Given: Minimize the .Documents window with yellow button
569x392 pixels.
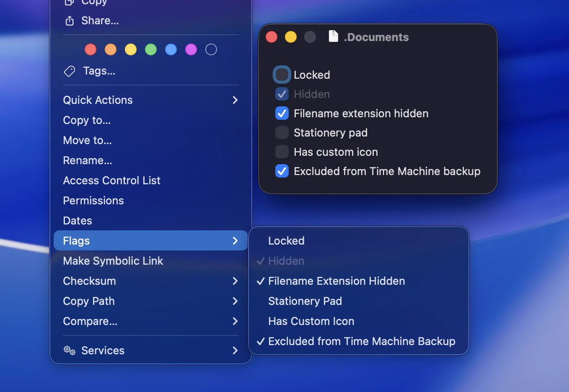Looking at the screenshot, I should click(291, 37).
